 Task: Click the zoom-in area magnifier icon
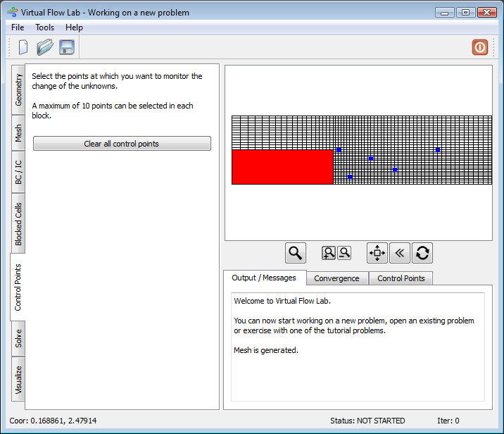click(x=329, y=253)
